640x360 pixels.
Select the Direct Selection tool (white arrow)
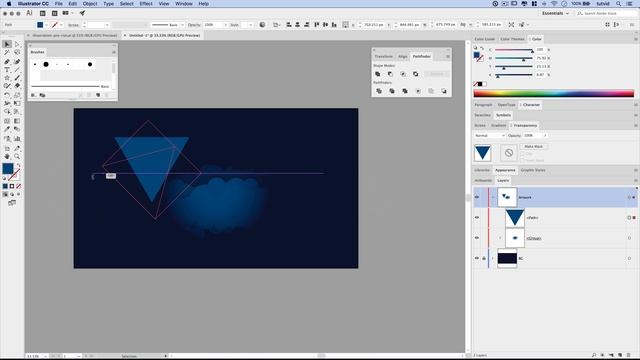tap(17, 44)
